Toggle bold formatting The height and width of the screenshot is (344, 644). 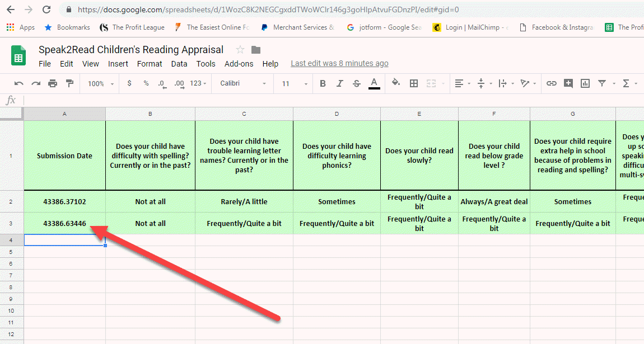[x=323, y=83]
